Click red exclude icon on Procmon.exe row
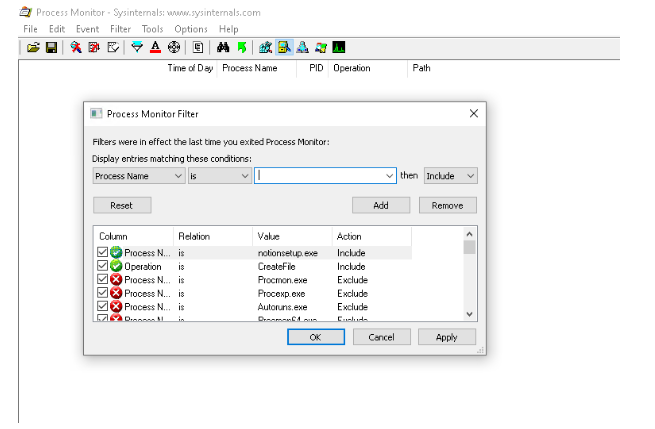Image resolution: width=655 pixels, height=429 pixels. pos(116,279)
